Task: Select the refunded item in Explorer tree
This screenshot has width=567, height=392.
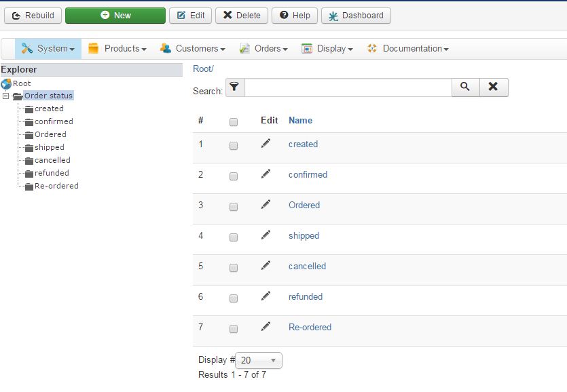Action: coord(52,173)
